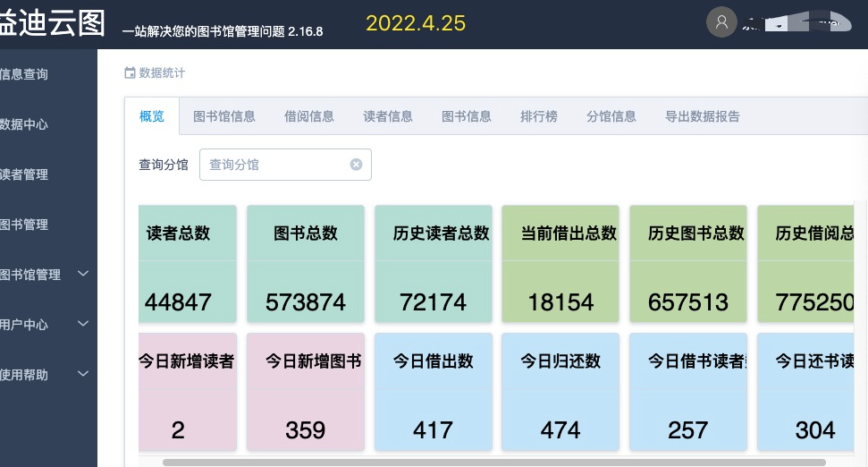
Task: Open the 导出数据报告 tab
Action: 703,116
